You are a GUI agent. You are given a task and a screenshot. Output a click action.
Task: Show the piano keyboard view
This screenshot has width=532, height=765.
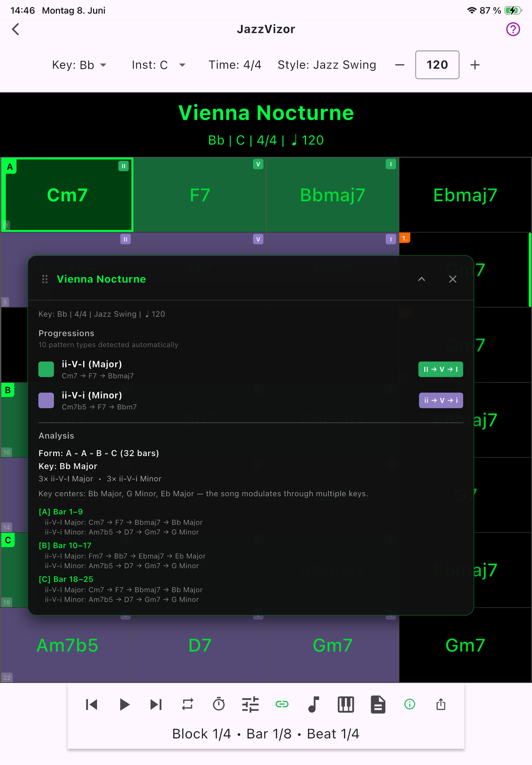coord(346,704)
